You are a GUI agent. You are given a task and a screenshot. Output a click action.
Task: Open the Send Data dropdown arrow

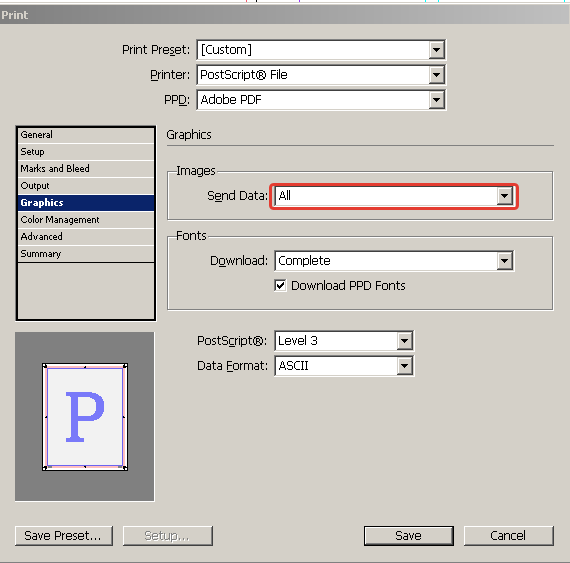505,196
